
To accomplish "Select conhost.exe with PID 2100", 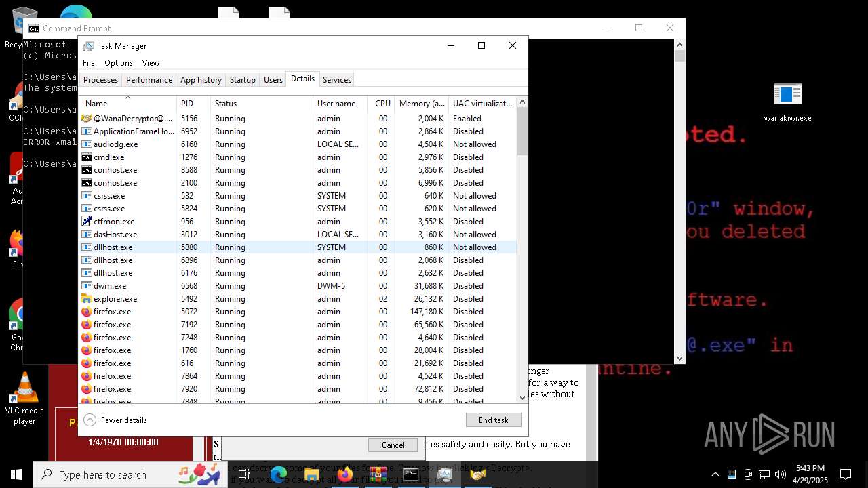I will point(298,183).
